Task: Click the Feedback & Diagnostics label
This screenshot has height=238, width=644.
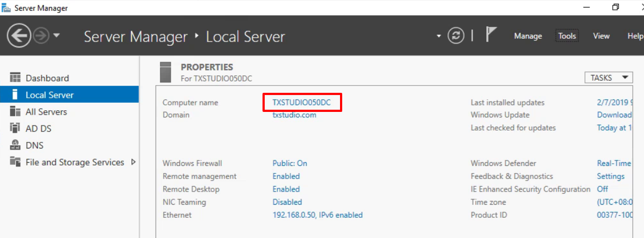Action: 512,176
